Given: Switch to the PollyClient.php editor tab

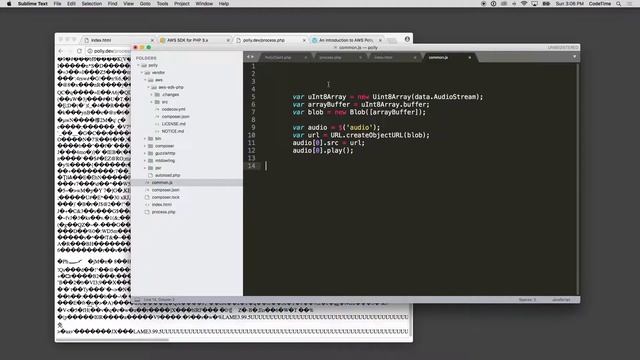Looking at the screenshot, I should point(285,58).
